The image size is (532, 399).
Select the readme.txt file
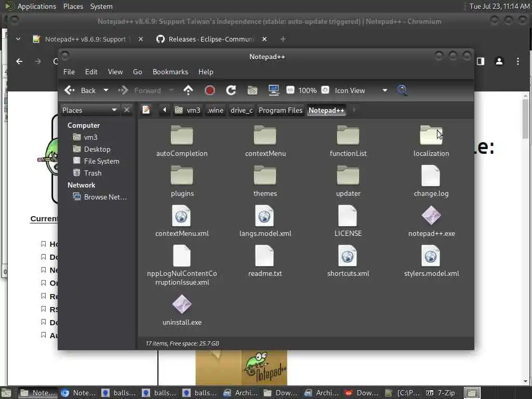pyautogui.click(x=265, y=261)
